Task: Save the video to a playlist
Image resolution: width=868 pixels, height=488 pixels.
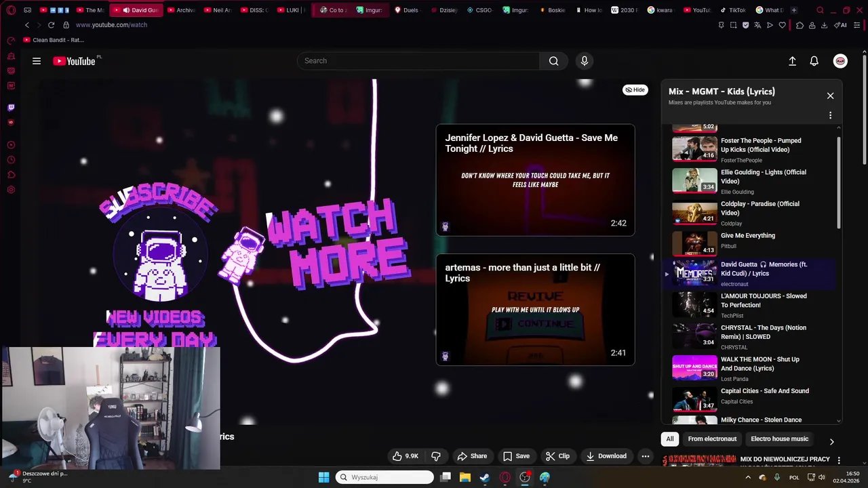Action: click(516, 456)
